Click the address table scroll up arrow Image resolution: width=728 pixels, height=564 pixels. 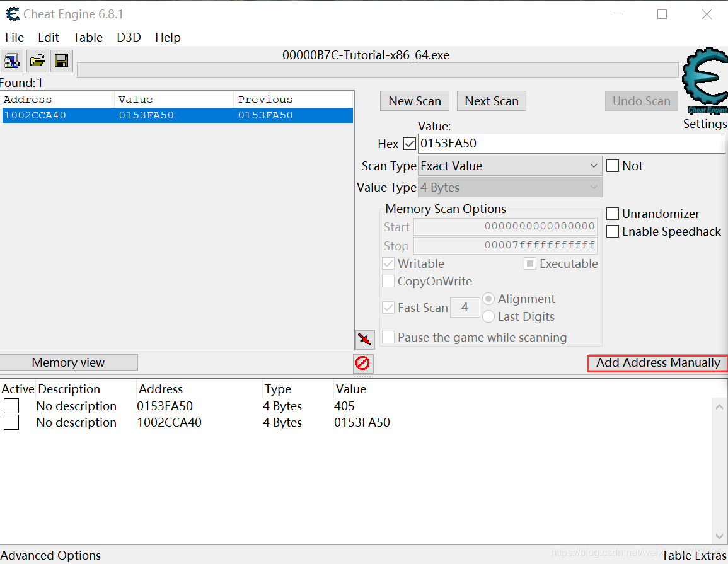[x=719, y=407]
